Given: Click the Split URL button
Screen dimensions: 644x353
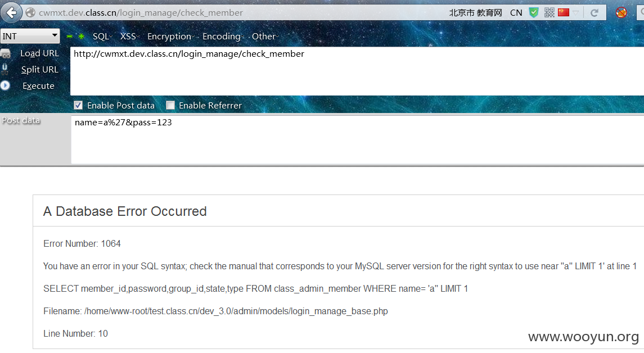Looking at the screenshot, I should 39,69.
